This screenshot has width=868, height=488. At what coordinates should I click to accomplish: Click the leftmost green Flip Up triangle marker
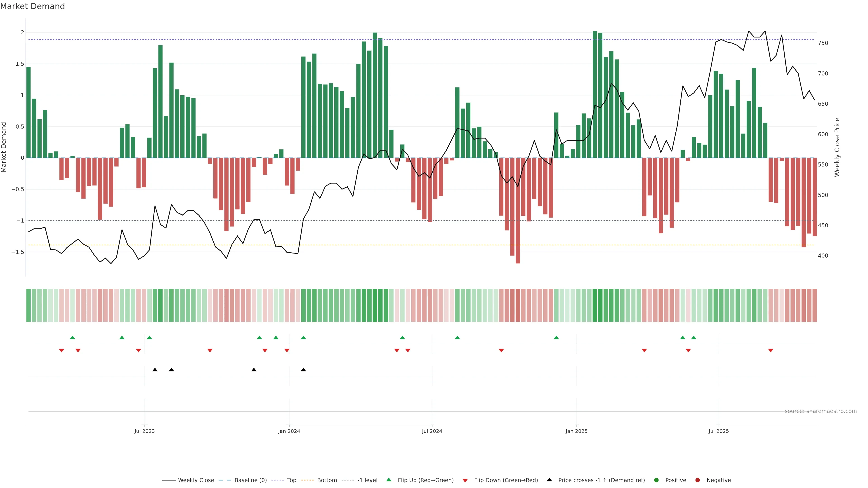pos(72,338)
